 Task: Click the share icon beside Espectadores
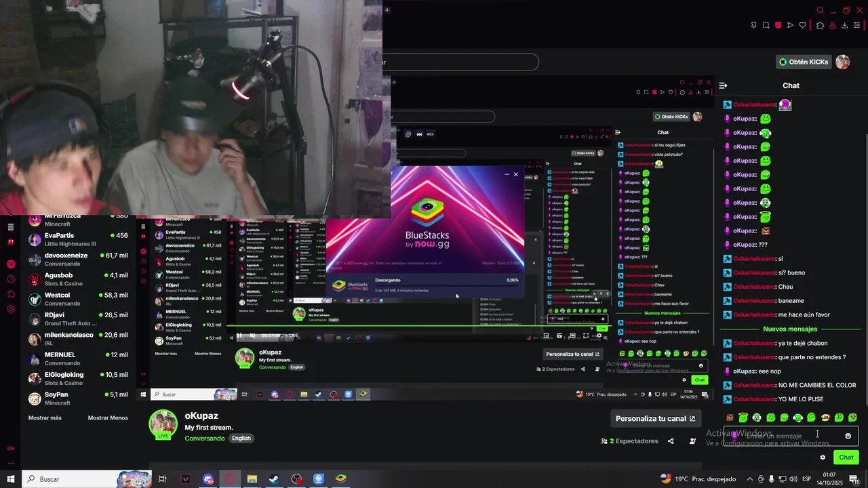pyautogui.click(x=671, y=441)
